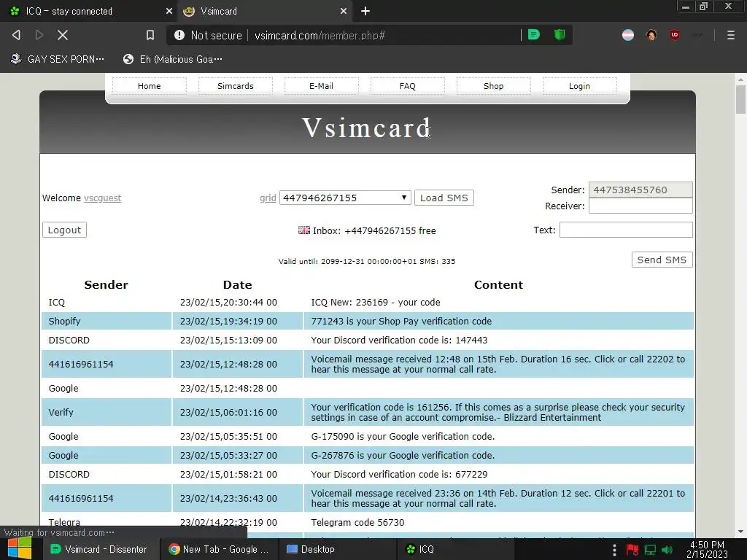Select the ICQ sender row cell
The width and height of the screenshot is (747, 560).
pyautogui.click(x=107, y=303)
